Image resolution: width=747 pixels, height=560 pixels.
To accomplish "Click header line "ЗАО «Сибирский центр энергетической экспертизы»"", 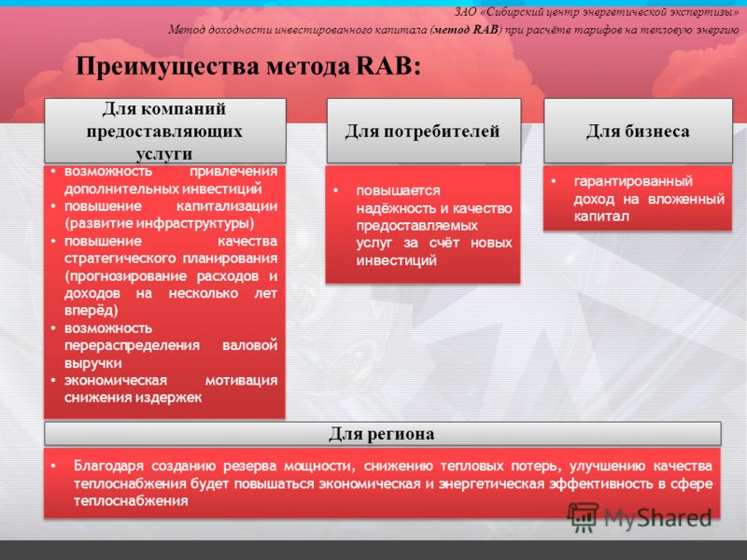I will (x=596, y=12).
